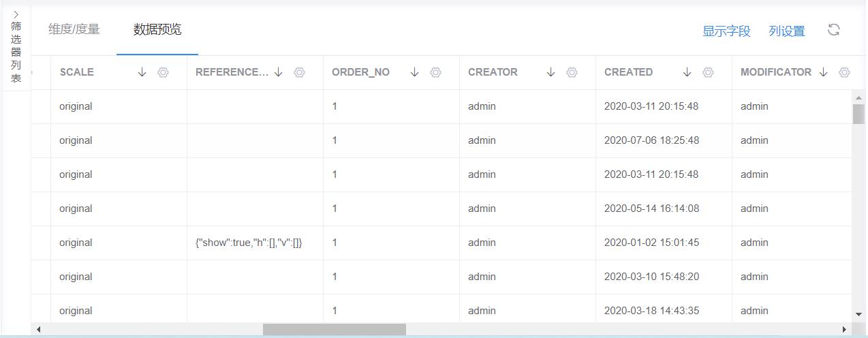Sort by SCALE column arrow
Screen dimensions: 868x338
(x=142, y=72)
